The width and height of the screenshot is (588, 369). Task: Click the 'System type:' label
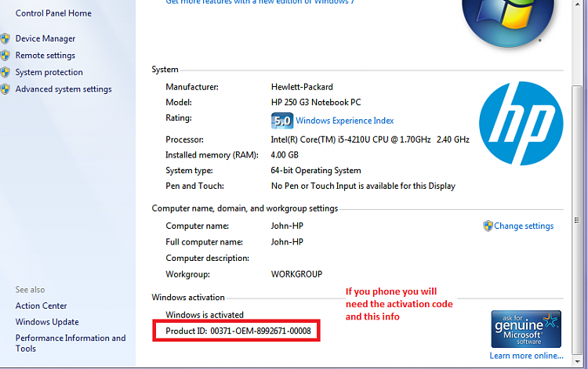click(189, 171)
